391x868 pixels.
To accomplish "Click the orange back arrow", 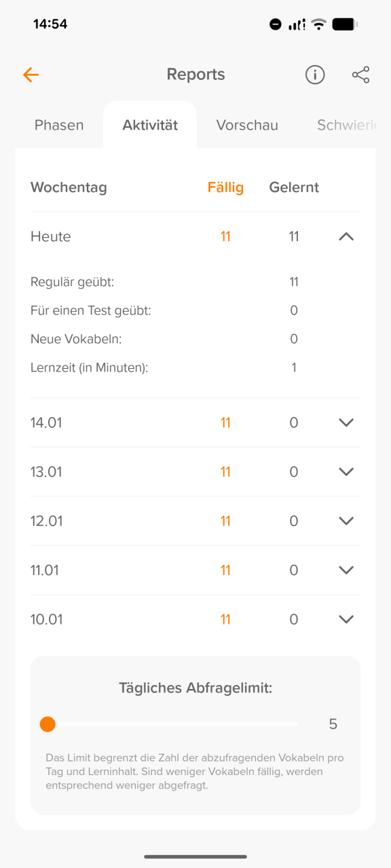I will click(31, 75).
